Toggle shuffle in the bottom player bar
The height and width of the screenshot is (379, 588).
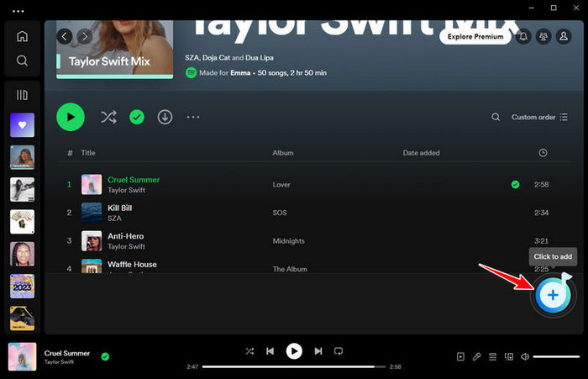click(x=249, y=351)
